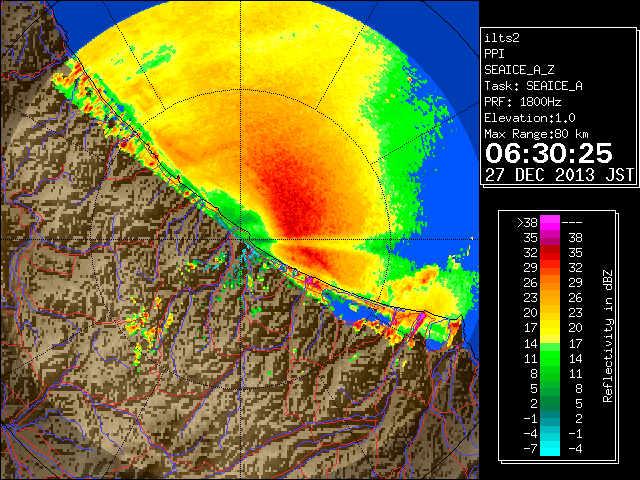This screenshot has height=480, width=640.
Task: Click the cyan -7 legend color band
Action: tap(550, 449)
